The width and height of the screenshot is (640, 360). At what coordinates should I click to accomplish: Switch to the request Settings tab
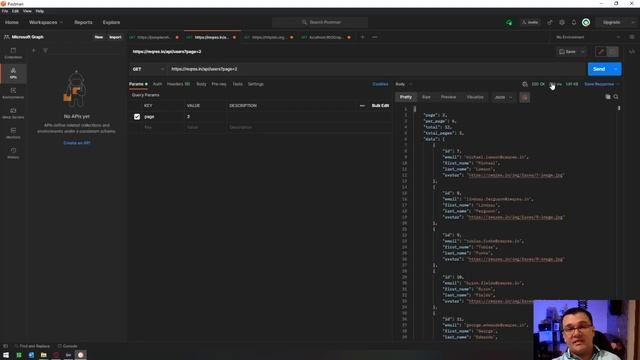(256, 84)
